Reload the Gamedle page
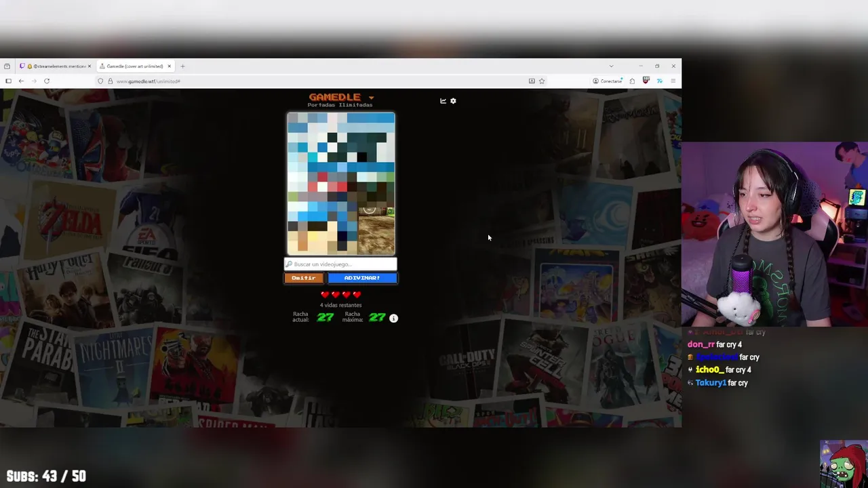The image size is (868, 488). tap(47, 81)
